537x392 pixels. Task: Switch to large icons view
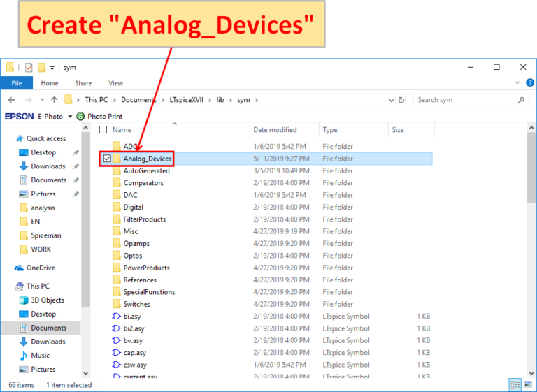pyautogui.click(x=527, y=385)
